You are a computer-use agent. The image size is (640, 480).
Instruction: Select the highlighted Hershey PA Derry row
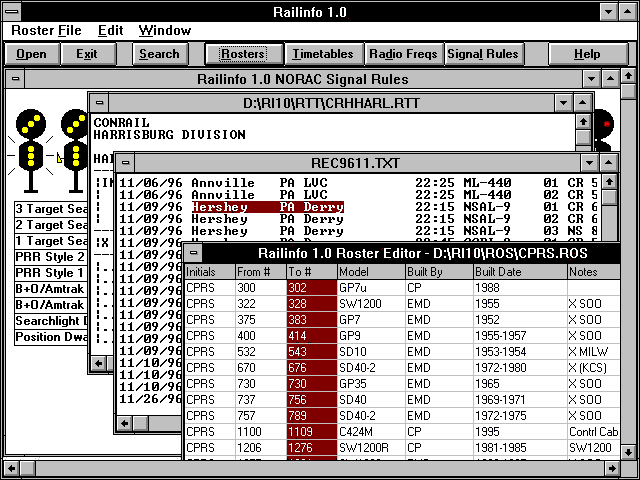267,207
